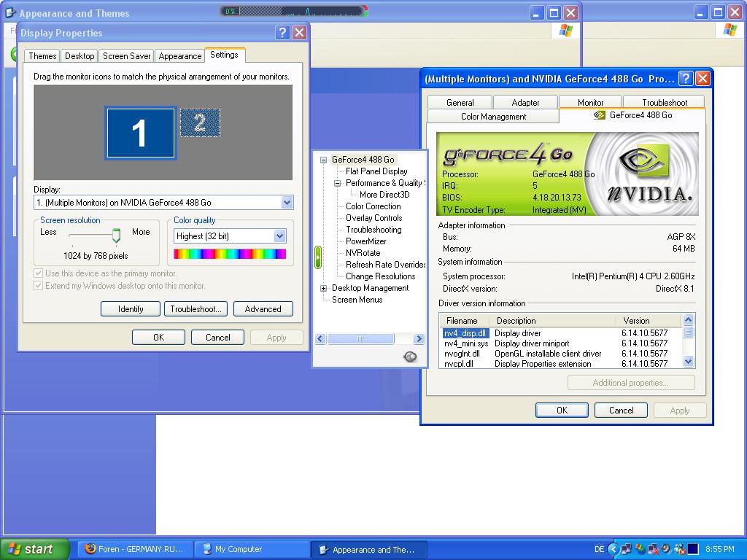Viewport: 747px width, 560px height.
Task: Switch to the Appearance tab
Action: click(x=180, y=55)
